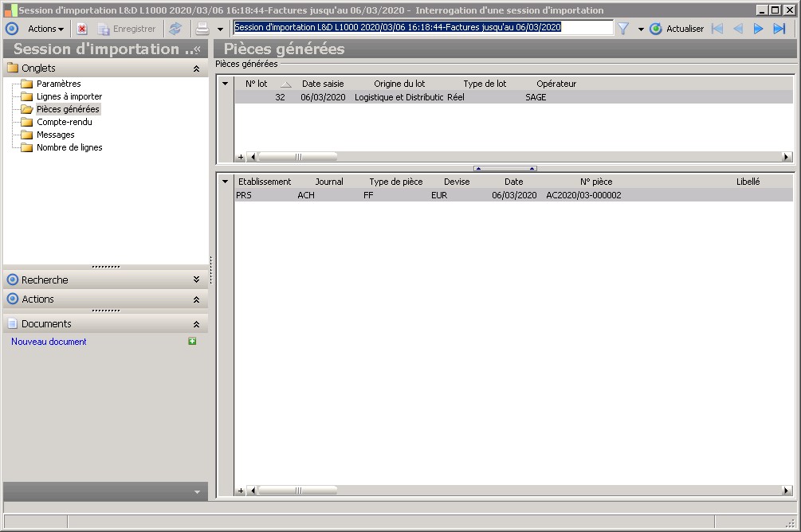Viewport: 801px width, 532px height.
Task: Click the Opérateur column header
Action: click(x=556, y=84)
